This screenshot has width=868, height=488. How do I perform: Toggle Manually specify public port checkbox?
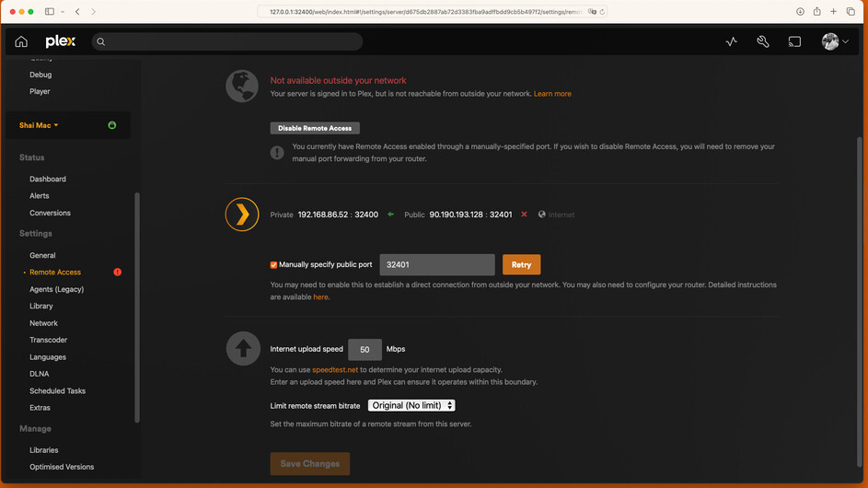tap(273, 265)
